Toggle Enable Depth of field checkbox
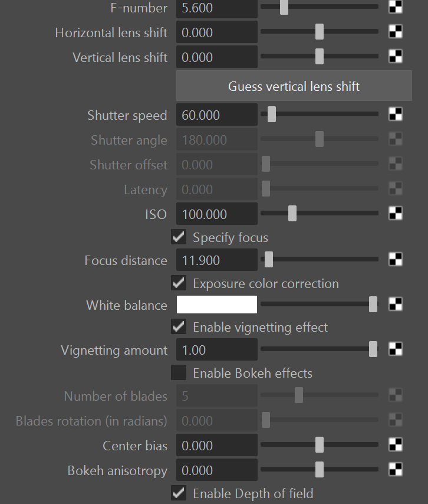This screenshot has width=428, height=504. click(x=179, y=493)
